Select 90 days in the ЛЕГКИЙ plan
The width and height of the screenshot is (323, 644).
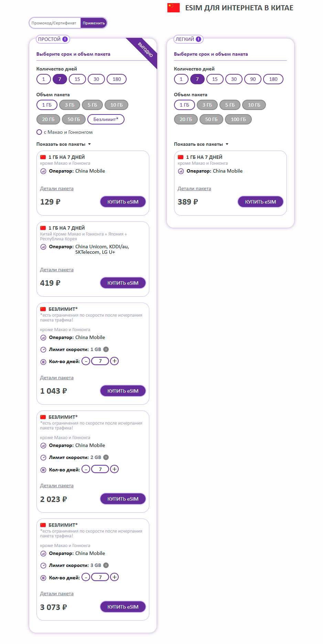point(253,79)
